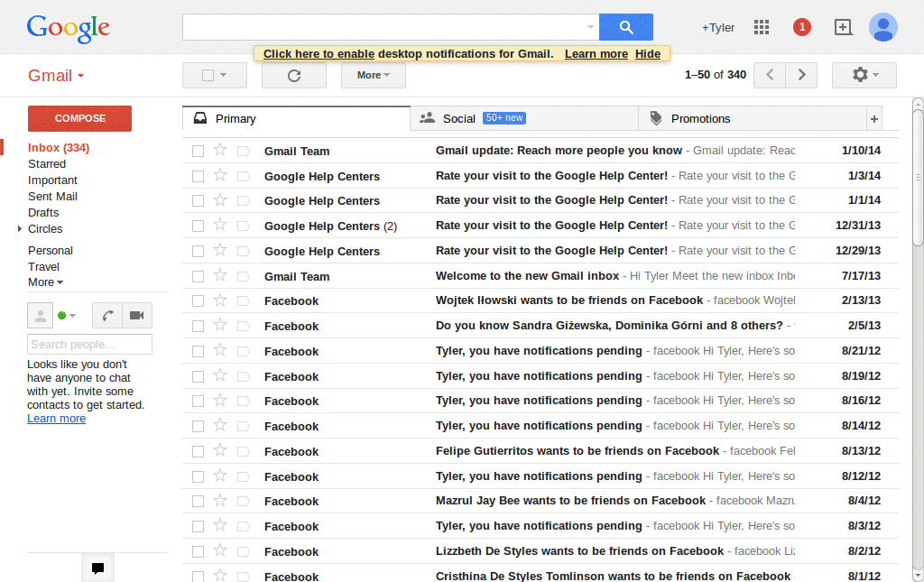Viewport: 924px width, 582px height.
Task: Star the 1/10/14 Gmail Team email
Action: tap(220, 150)
